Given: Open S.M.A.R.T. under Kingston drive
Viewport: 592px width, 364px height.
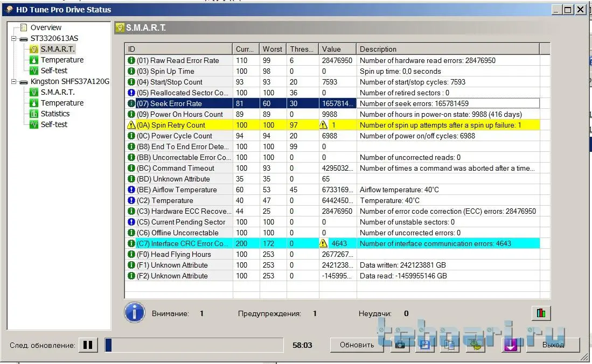Looking at the screenshot, I should [x=58, y=92].
